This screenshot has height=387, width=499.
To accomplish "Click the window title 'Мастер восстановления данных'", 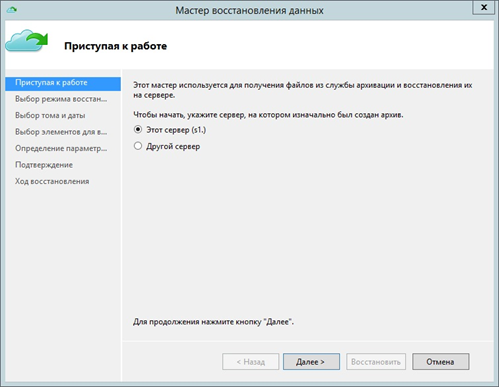I will click(x=249, y=10).
